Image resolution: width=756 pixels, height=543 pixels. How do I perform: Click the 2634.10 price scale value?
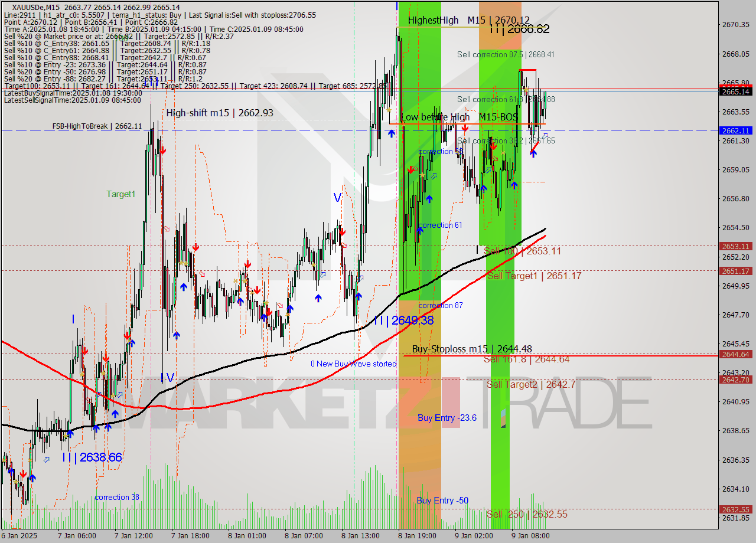point(736,489)
